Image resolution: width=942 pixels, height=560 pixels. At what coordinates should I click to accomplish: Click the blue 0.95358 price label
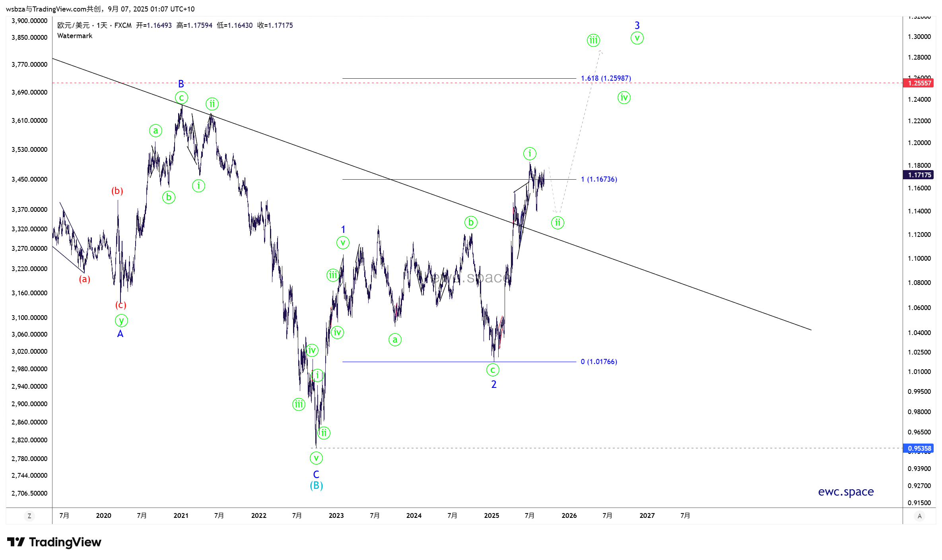tap(919, 448)
